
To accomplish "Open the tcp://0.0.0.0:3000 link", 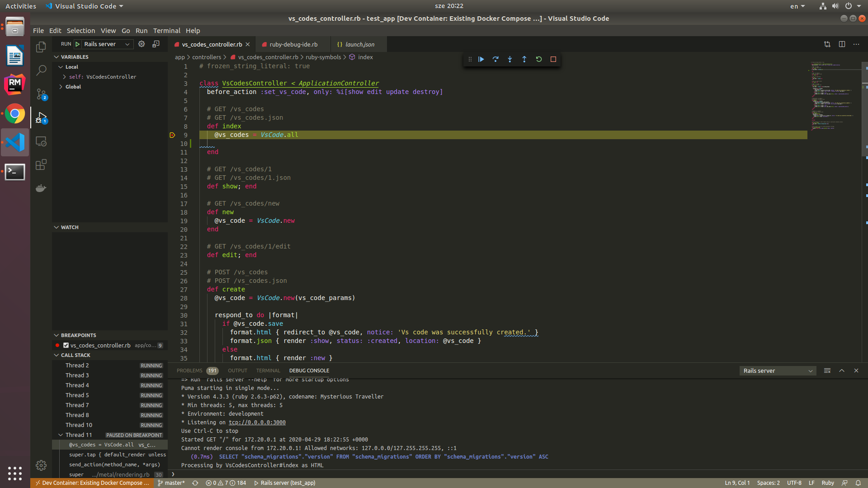I will pyautogui.click(x=257, y=422).
